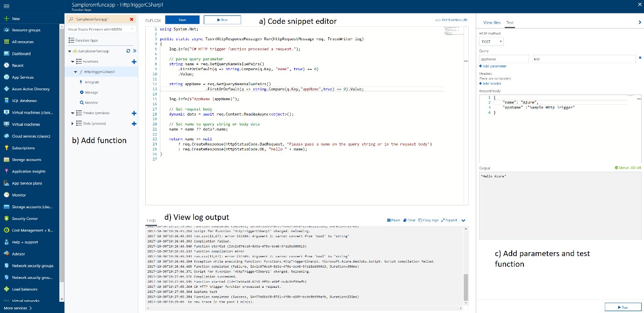
Task: Click Add parameter link
Action: coord(493,66)
